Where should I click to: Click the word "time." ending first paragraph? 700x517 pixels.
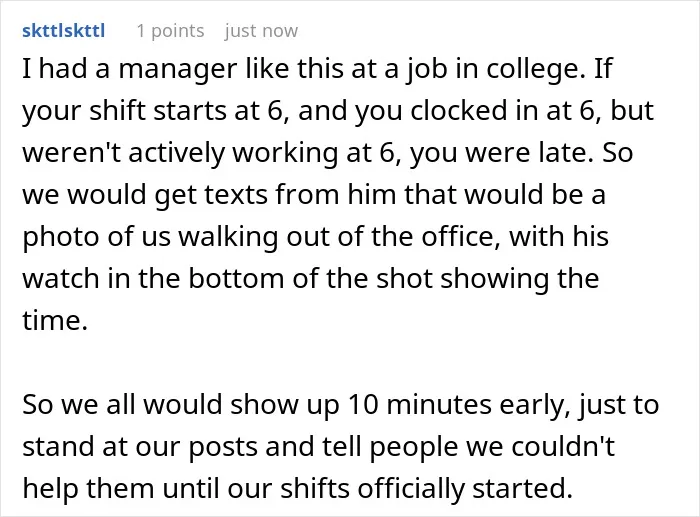(55, 320)
